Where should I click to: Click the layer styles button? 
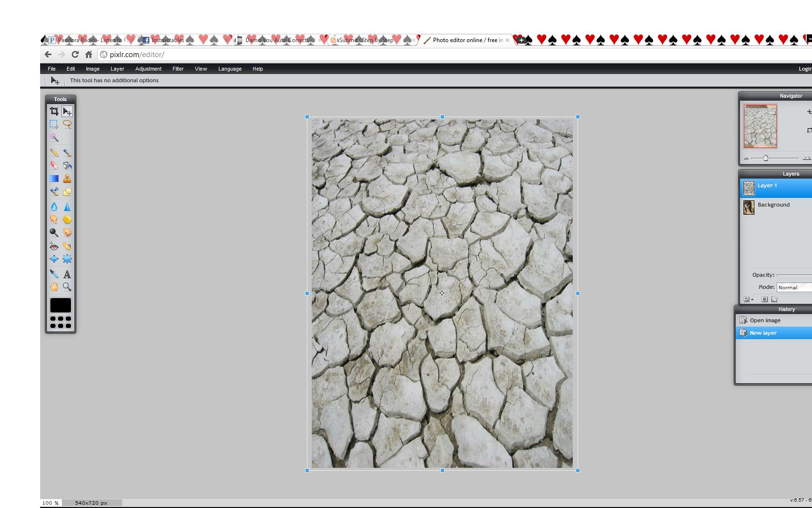point(774,299)
